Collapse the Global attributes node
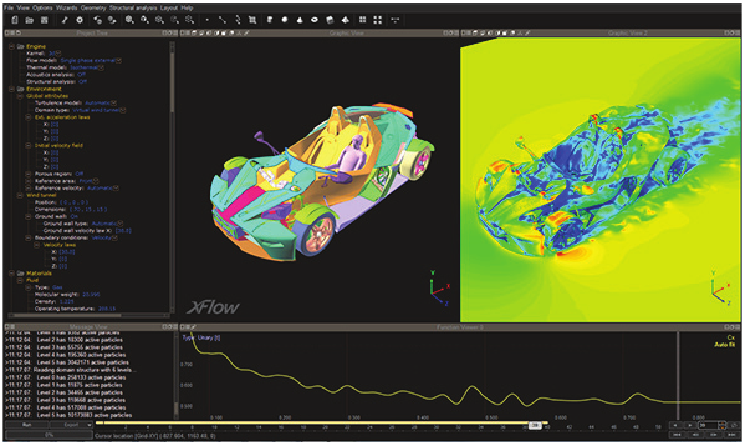Image resolution: width=746 pixels, height=444 pixels. [20, 96]
